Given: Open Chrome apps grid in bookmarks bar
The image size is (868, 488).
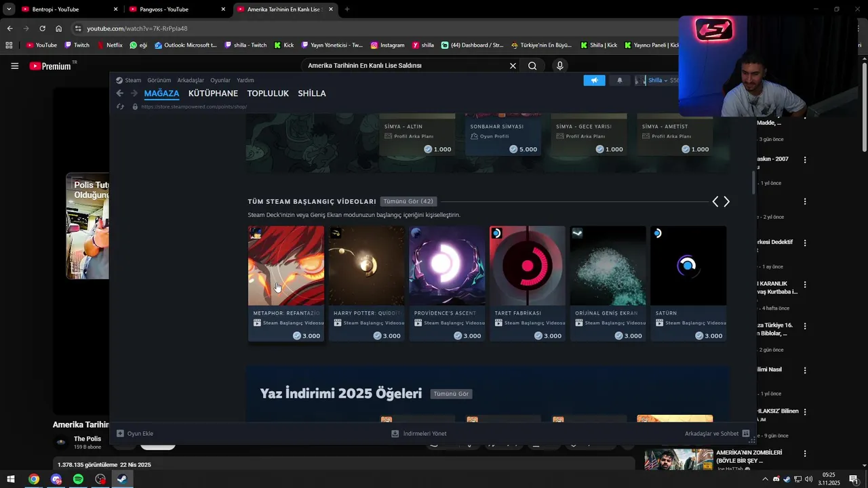Looking at the screenshot, I should 9,45.
